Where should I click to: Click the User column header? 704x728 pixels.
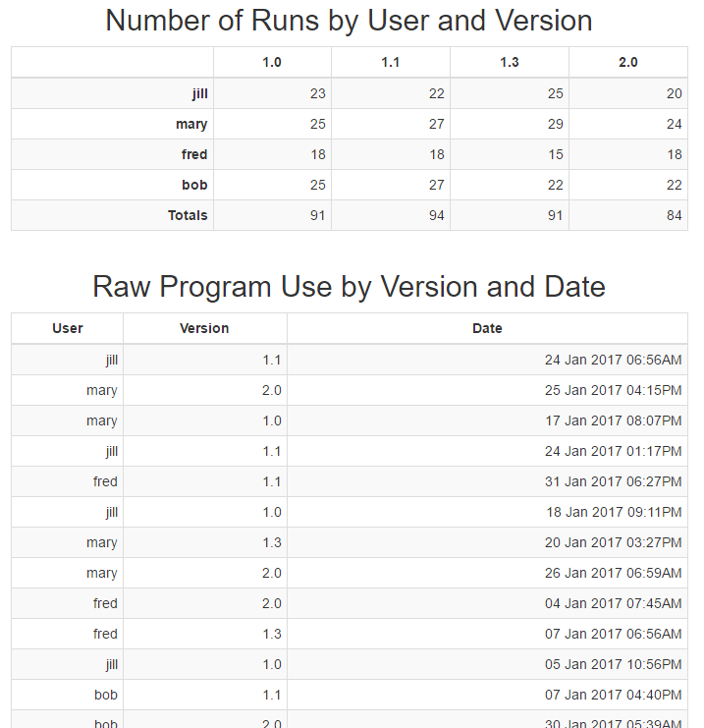(68, 328)
